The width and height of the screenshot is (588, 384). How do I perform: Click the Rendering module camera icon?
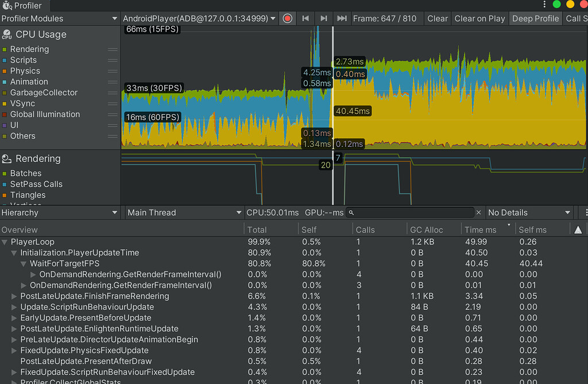[6, 158]
